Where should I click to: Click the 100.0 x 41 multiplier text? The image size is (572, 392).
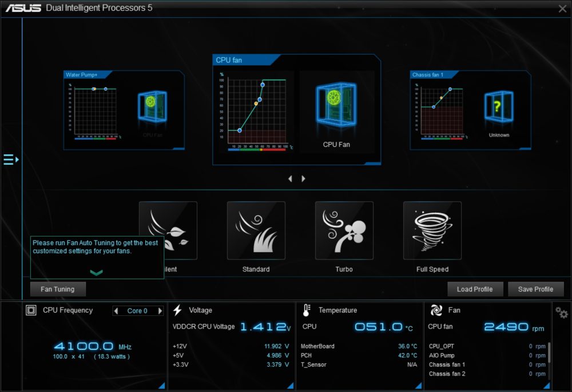click(69, 357)
